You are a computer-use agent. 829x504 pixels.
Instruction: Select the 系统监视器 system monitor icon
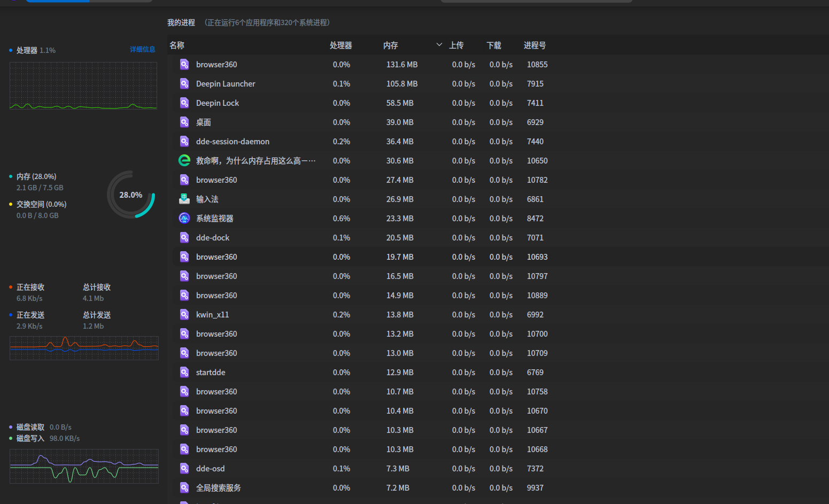[x=184, y=219]
